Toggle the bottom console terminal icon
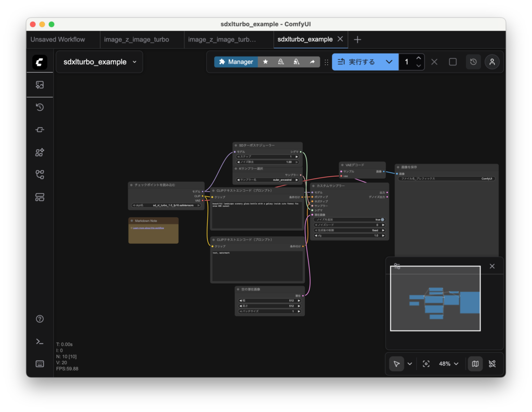This screenshot has width=532, height=412. 39,341
